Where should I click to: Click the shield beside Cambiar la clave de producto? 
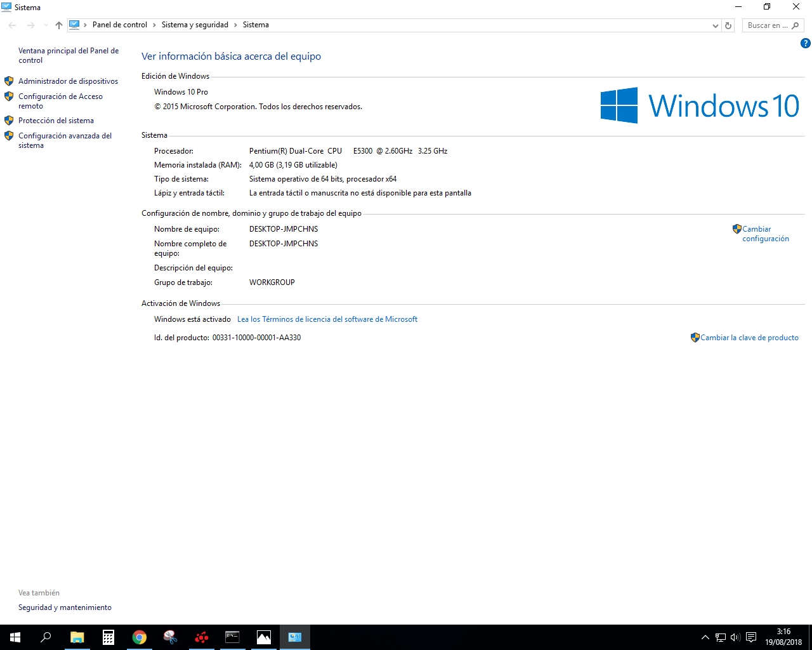pos(695,338)
